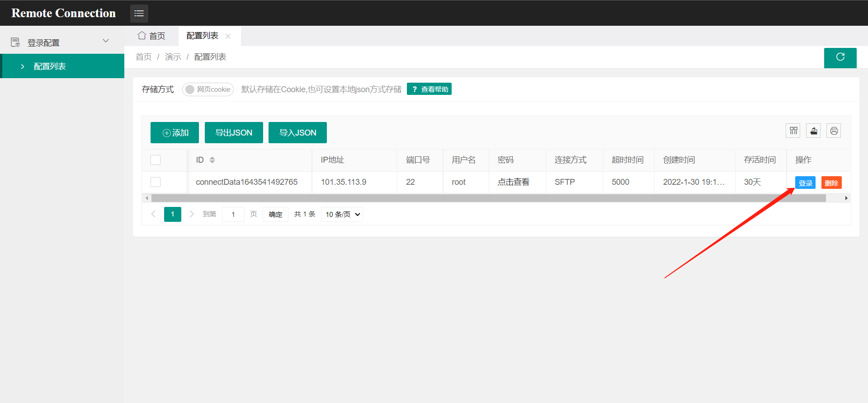Image resolution: width=868 pixels, height=403 pixels.
Task: Click the 2022-1-30 creation time cell
Action: [694, 182]
